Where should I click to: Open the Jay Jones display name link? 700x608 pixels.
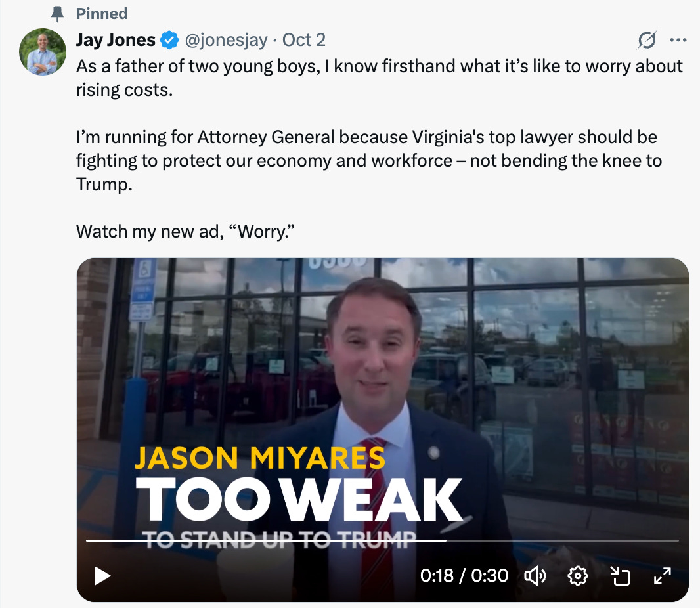pyautogui.click(x=116, y=40)
